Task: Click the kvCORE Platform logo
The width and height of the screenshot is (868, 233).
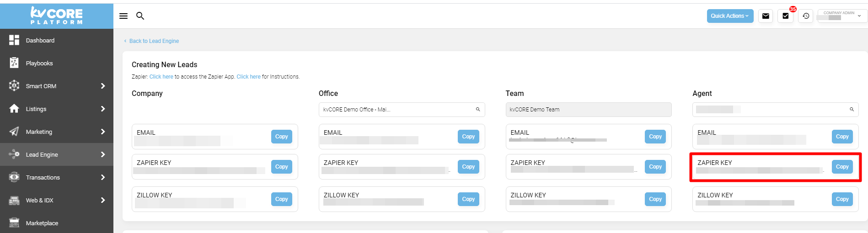Action: [x=57, y=16]
